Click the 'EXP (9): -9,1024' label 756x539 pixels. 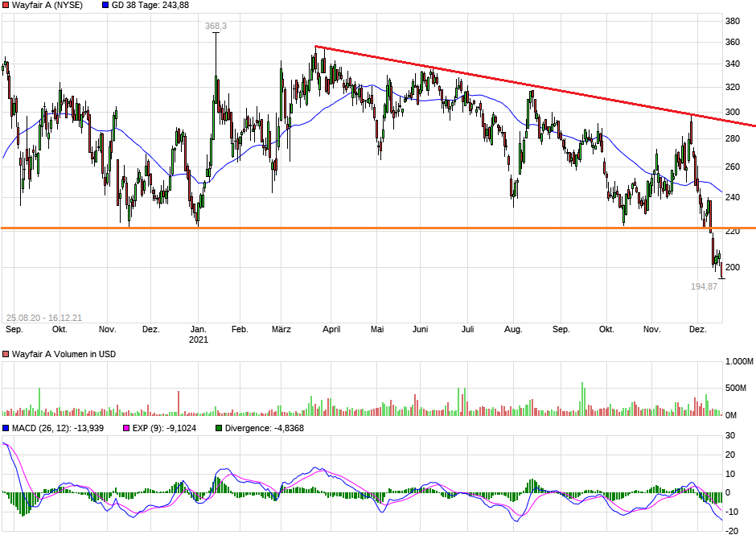(x=164, y=428)
